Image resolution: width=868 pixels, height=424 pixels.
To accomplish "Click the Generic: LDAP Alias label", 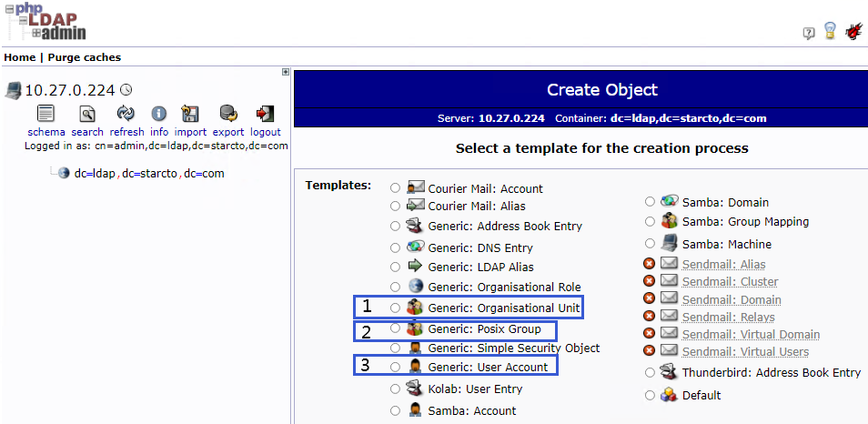I will click(480, 267).
